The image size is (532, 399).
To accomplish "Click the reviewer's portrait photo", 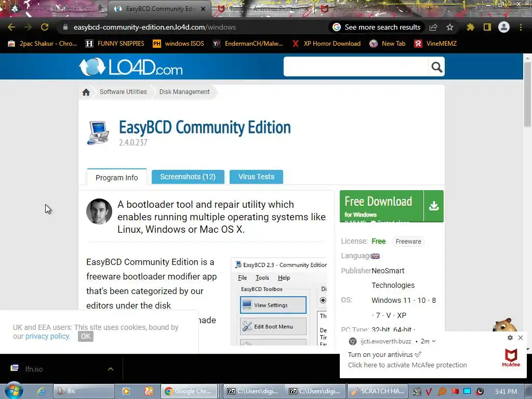I will click(x=99, y=211).
